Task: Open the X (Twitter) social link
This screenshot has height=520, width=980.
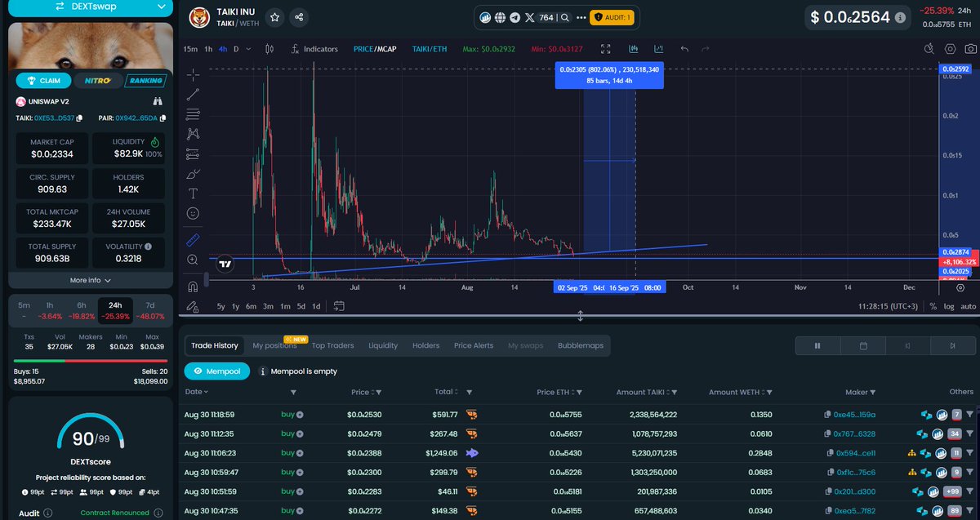Action: tap(528, 17)
